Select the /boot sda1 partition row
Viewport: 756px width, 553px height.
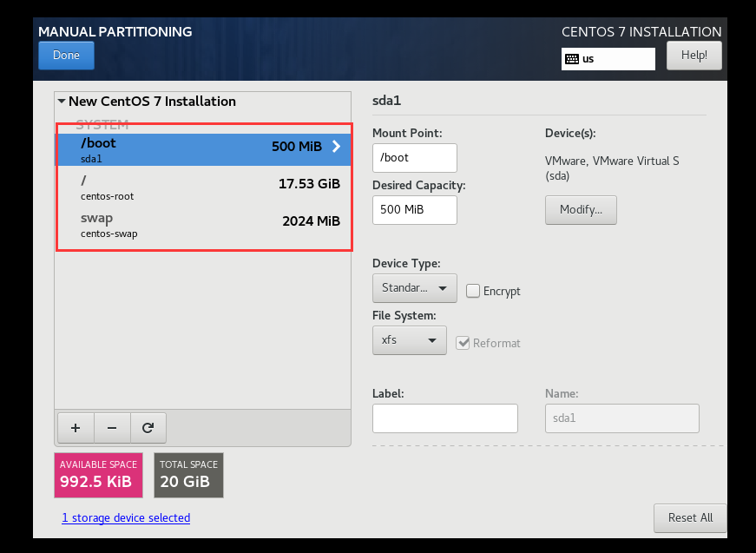click(203, 149)
